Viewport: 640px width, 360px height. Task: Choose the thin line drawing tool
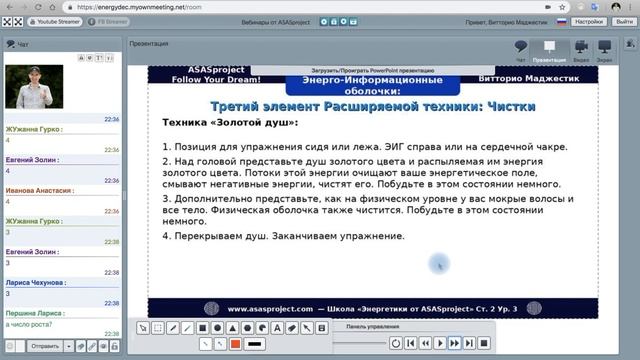point(188,328)
